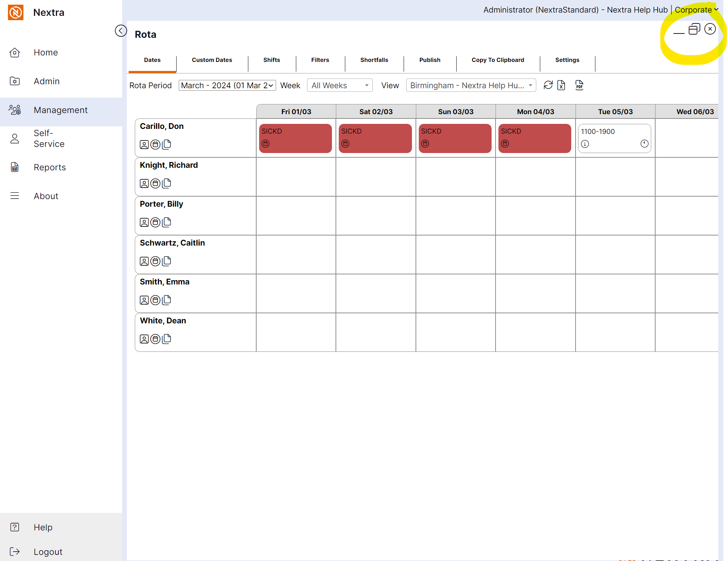
Task: Open Carillo, Don's profile icon
Action: (x=144, y=145)
